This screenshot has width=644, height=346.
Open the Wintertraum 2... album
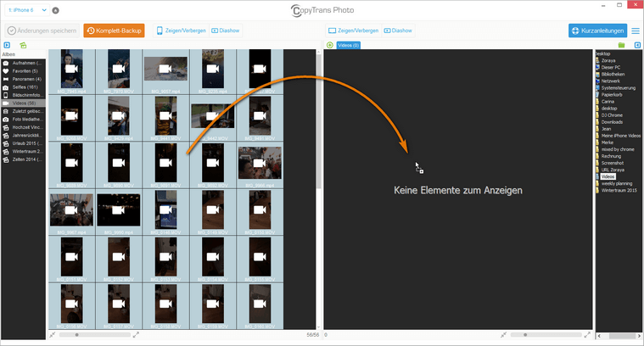tap(23, 152)
